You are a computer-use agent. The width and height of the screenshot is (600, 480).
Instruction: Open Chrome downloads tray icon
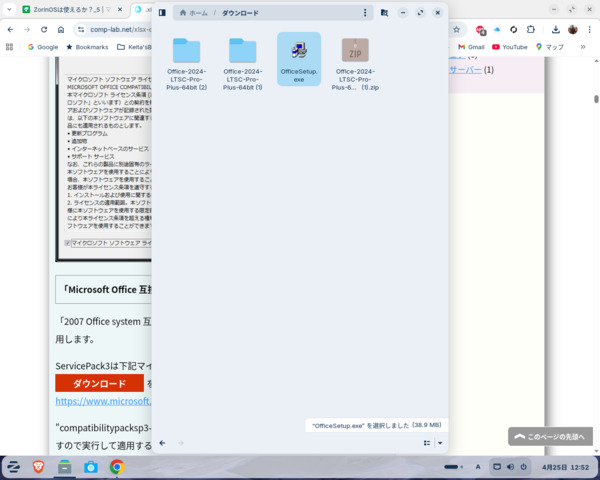click(x=556, y=29)
